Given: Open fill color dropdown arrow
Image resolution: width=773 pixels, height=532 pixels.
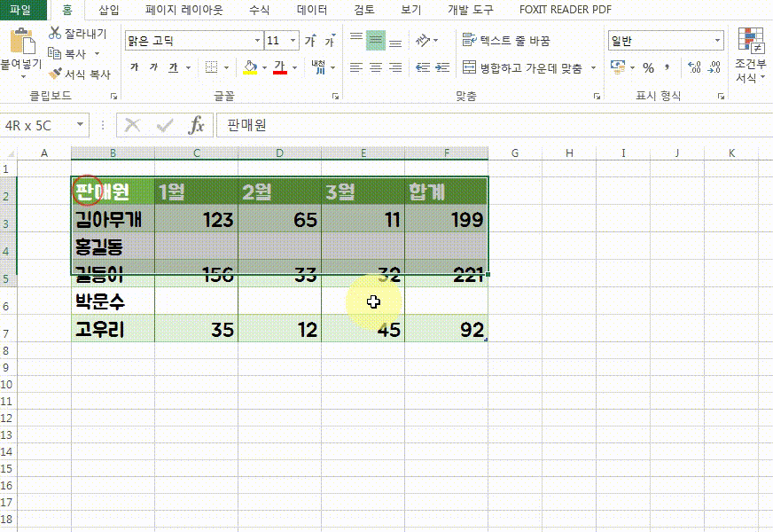Looking at the screenshot, I should (264, 67).
